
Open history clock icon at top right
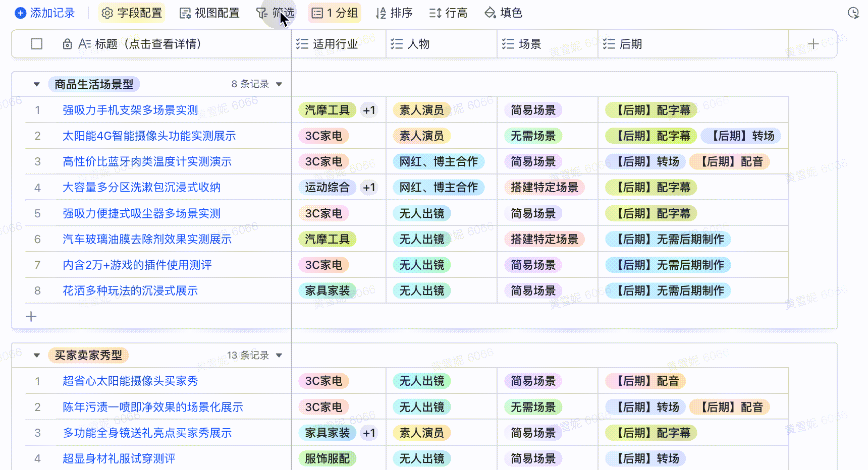coord(853,13)
